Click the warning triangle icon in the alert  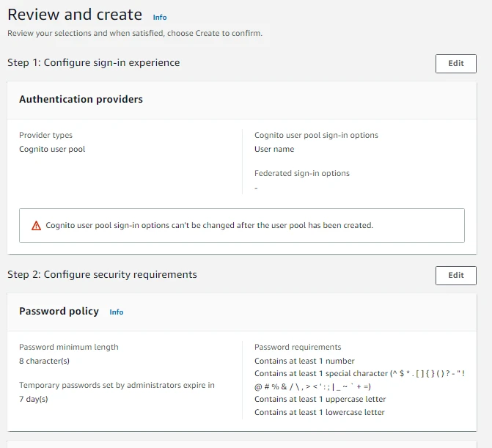(36, 226)
